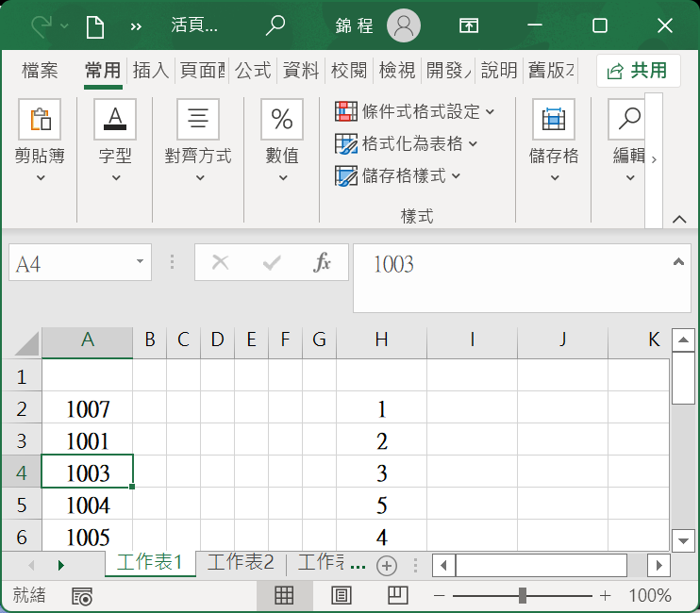Switch to Page Break Preview icon
Image resolution: width=700 pixels, height=613 pixels.
pyautogui.click(x=398, y=596)
